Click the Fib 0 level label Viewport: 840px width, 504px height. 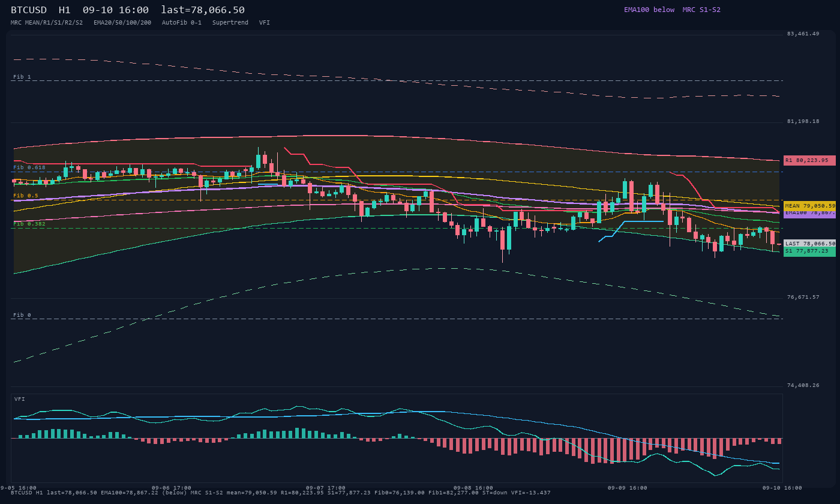[x=22, y=315]
